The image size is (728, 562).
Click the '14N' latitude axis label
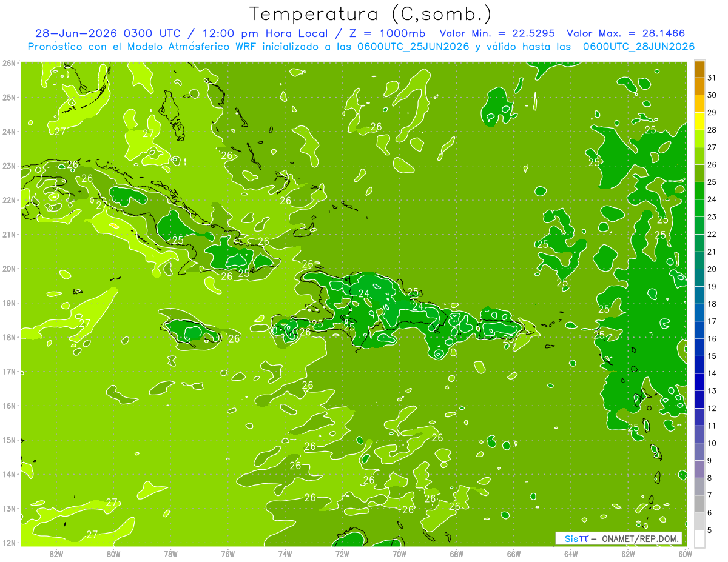tap(9, 474)
